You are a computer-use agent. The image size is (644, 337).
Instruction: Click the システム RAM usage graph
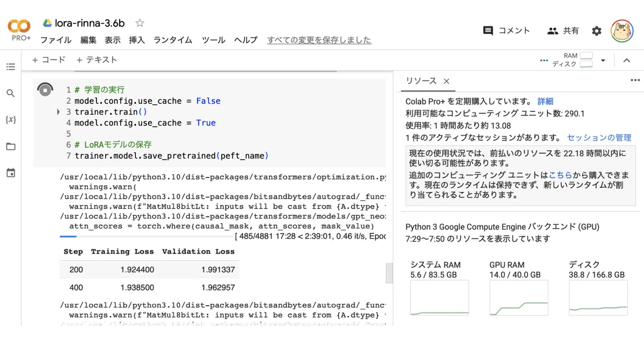pyautogui.click(x=440, y=298)
